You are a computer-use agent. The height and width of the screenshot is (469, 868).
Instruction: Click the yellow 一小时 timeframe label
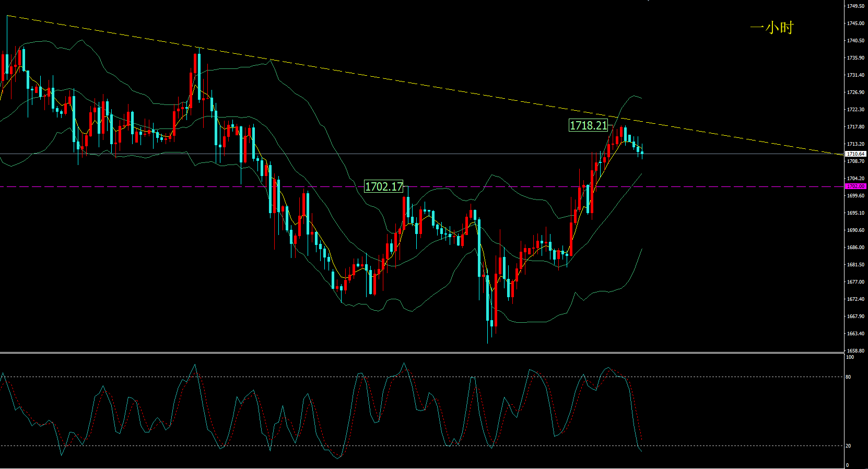(x=771, y=28)
